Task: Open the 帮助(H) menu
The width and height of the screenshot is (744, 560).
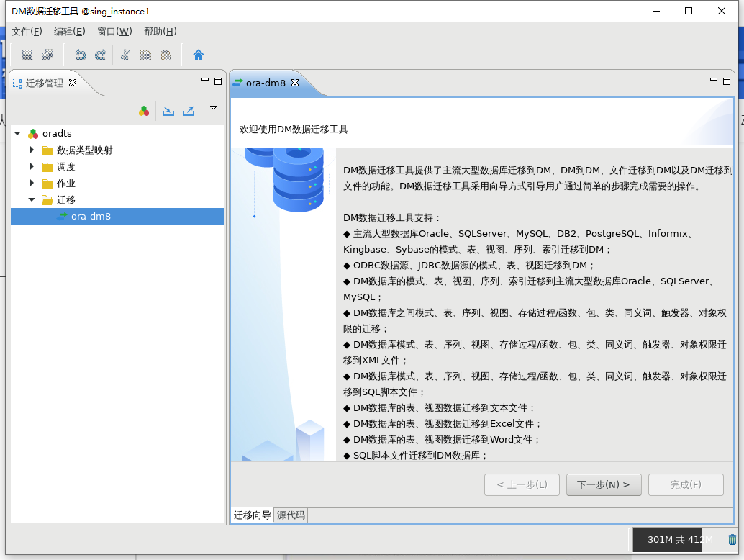Action: pos(160,32)
